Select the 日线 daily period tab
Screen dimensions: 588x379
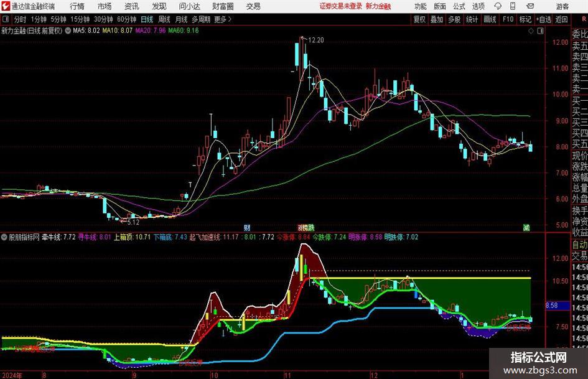147,19
